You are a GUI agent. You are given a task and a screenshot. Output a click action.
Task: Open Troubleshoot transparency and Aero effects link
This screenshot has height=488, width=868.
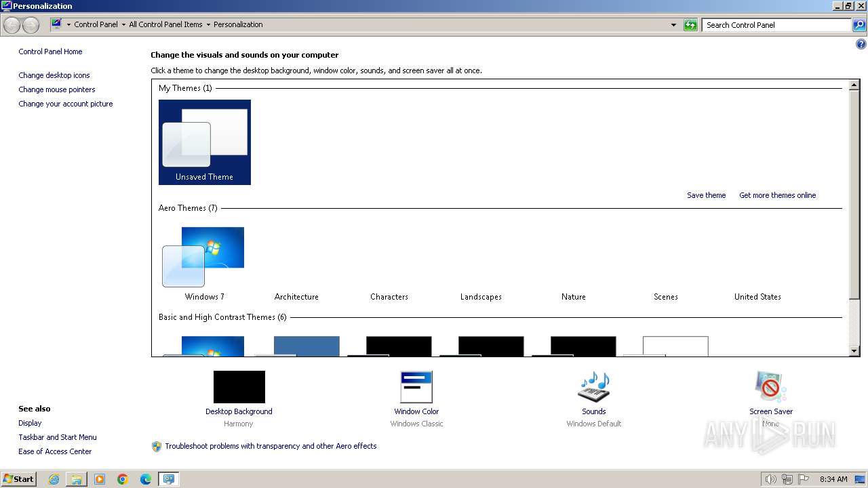(271, 446)
